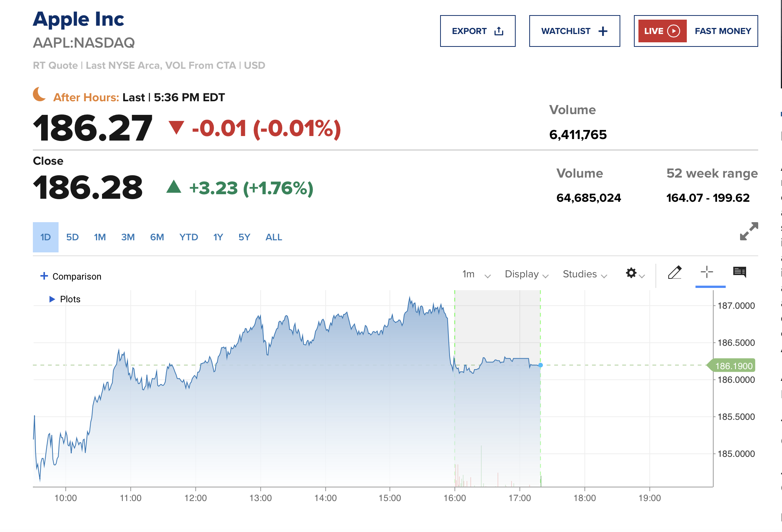
Task: Toggle the crosshair cursor tool
Action: (706, 272)
